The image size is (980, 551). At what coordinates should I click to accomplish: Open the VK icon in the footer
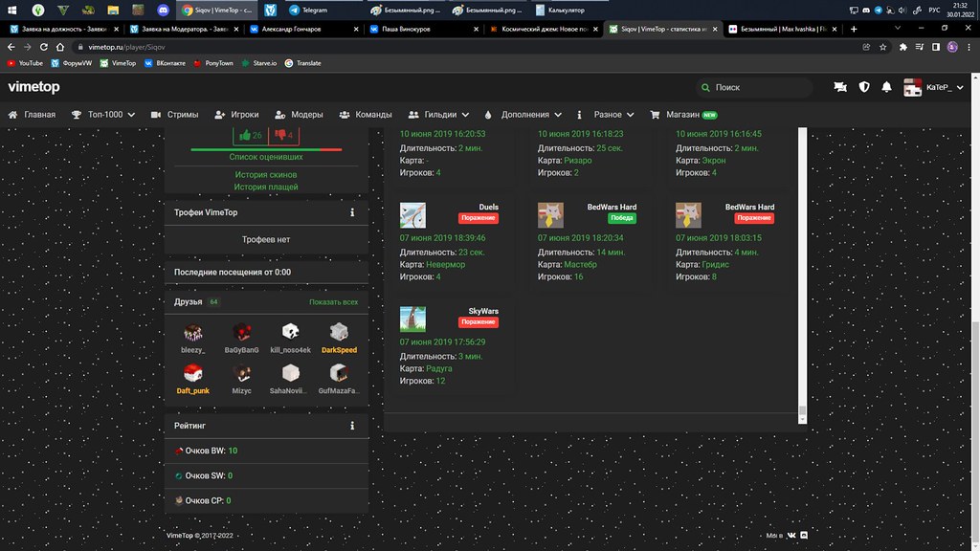click(791, 536)
